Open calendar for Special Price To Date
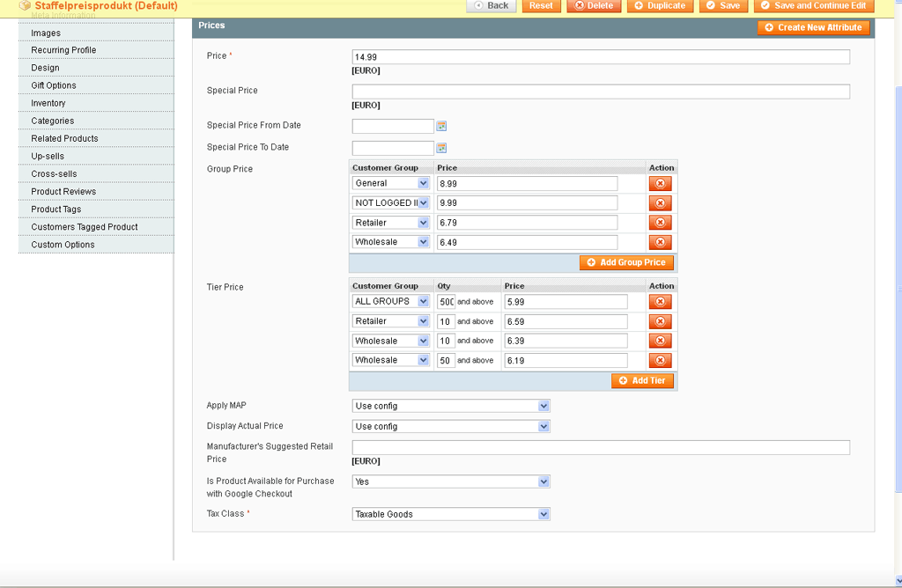Image resolution: width=902 pixels, height=588 pixels. click(441, 148)
